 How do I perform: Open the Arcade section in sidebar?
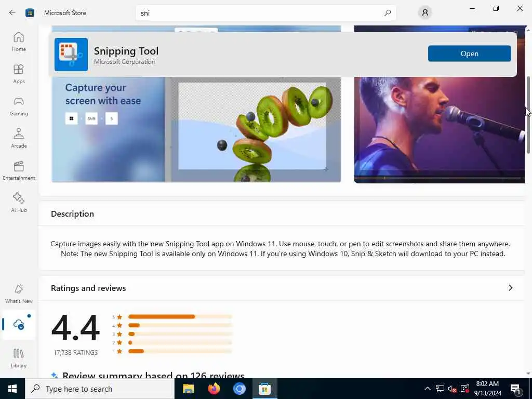[x=19, y=138]
